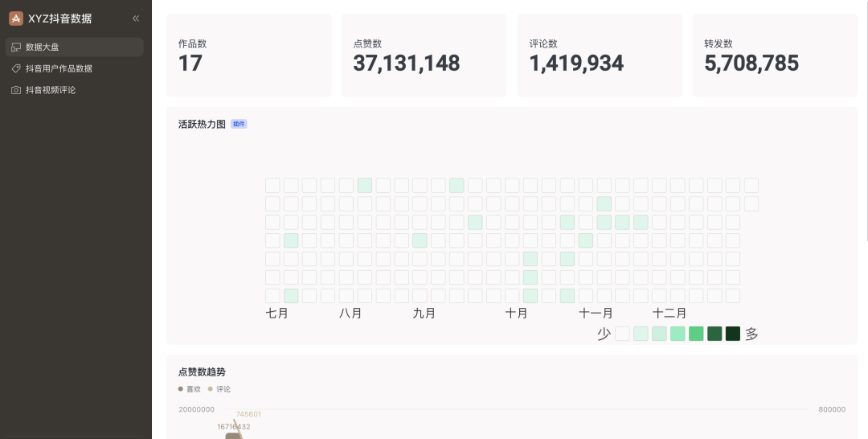Click the 十二月 month label under the heatmap

pos(669,314)
